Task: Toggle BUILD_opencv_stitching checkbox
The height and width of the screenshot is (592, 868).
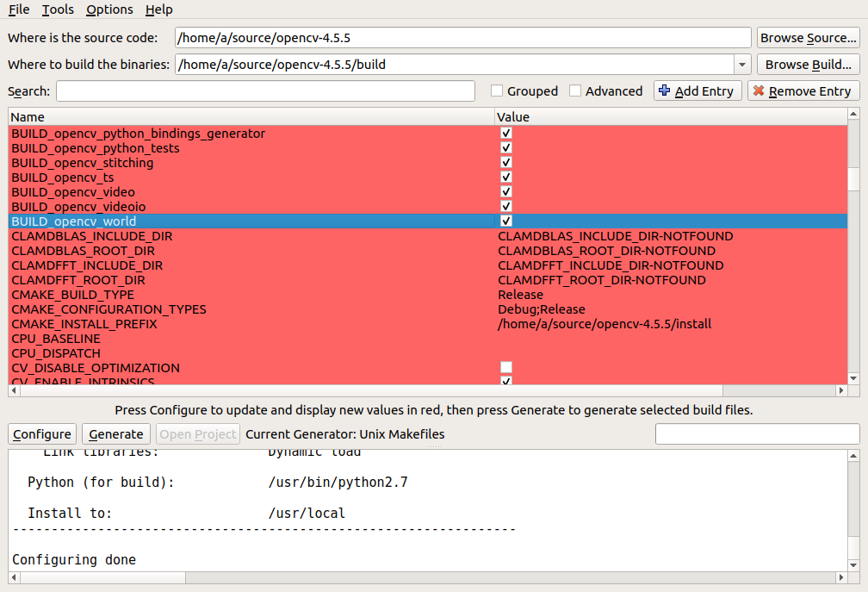Action: click(x=506, y=162)
